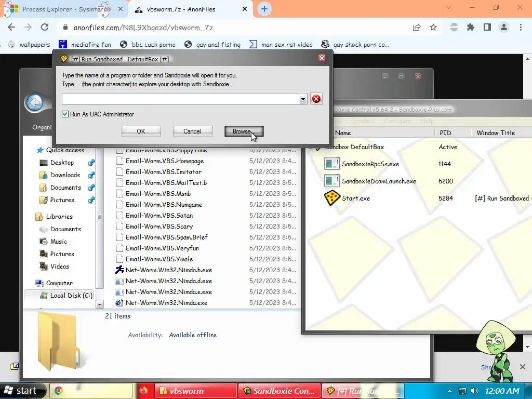
Task: Click Net-Worm.Win32.Nimda.d.exe icon
Action: tap(119, 281)
